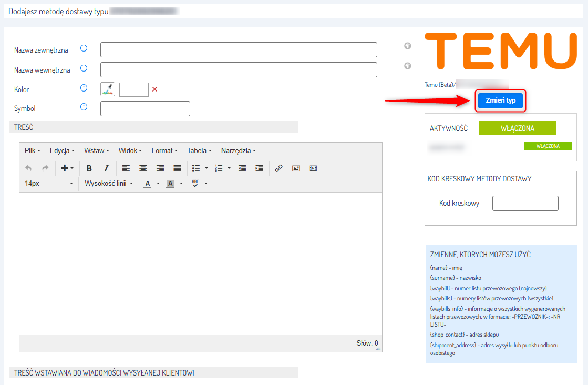This screenshot has width=588, height=385.
Task: Open the Wstaw menu
Action: pos(96,150)
